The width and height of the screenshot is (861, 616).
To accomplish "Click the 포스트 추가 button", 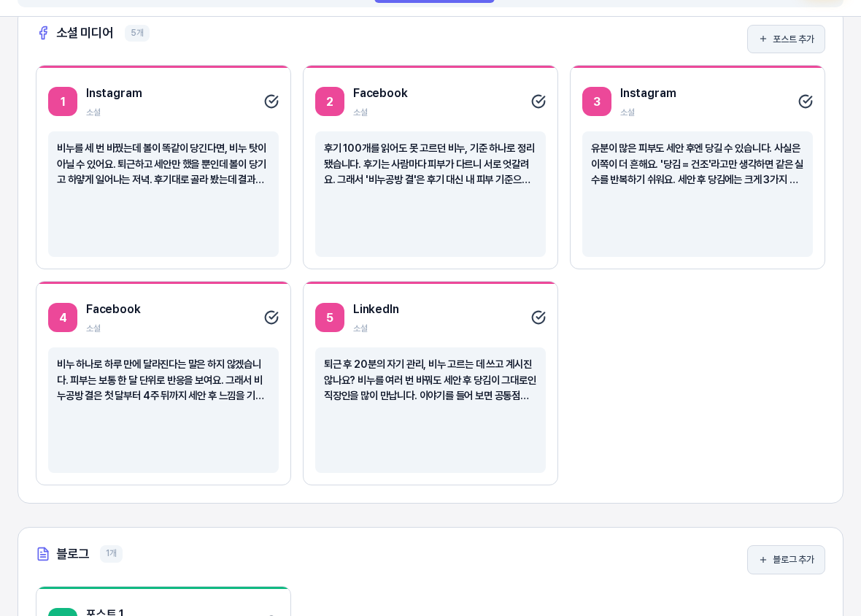I will (x=786, y=39).
